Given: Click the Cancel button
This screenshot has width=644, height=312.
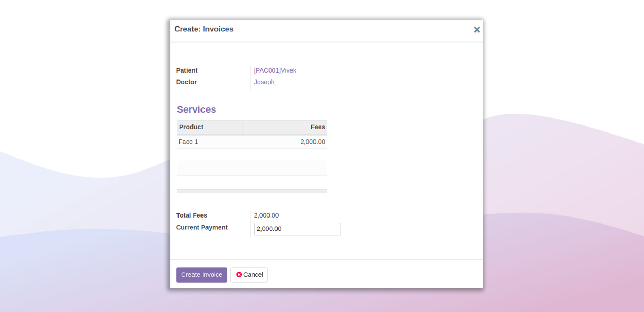Looking at the screenshot, I should click(x=249, y=275).
